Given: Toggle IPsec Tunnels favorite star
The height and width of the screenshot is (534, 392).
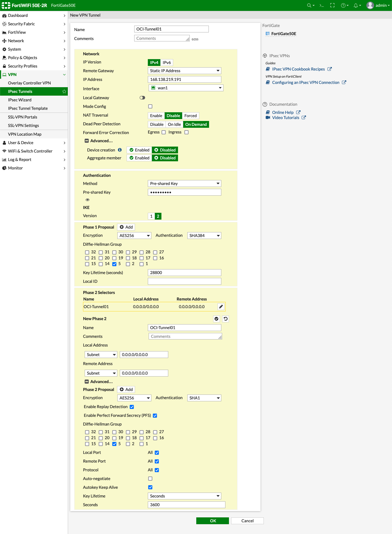Looking at the screenshot, I should coord(64,92).
